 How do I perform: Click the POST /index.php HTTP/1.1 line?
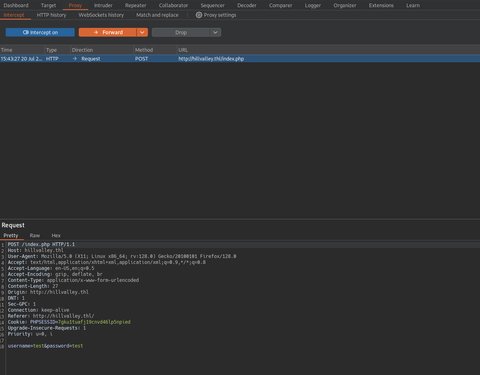click(41, 244)
